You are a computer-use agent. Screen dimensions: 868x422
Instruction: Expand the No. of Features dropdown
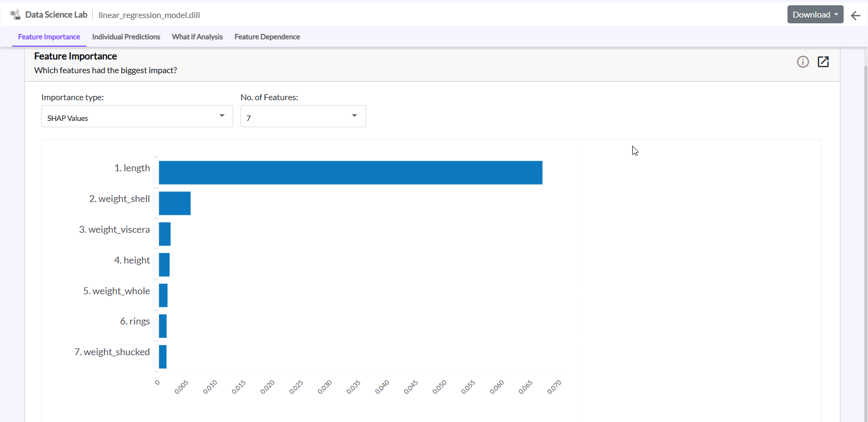pos(303,117)
